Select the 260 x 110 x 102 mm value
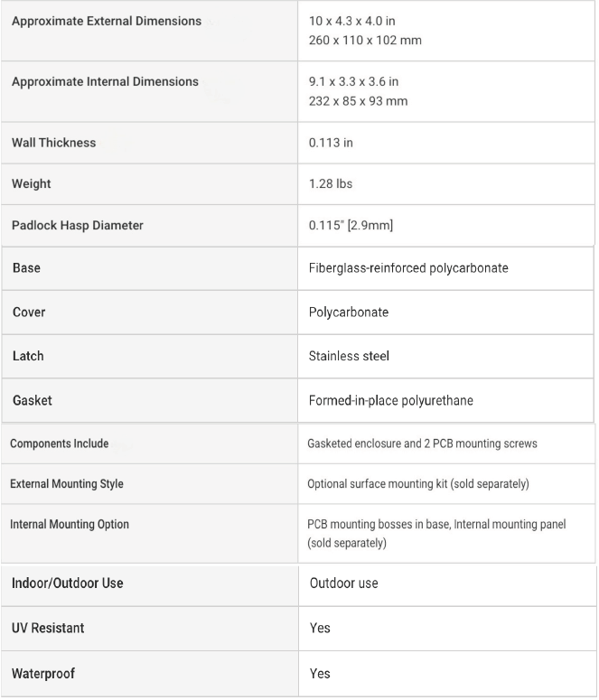This screenshot has width=599, height=700. pyautogui.click(x=365, y=41)
